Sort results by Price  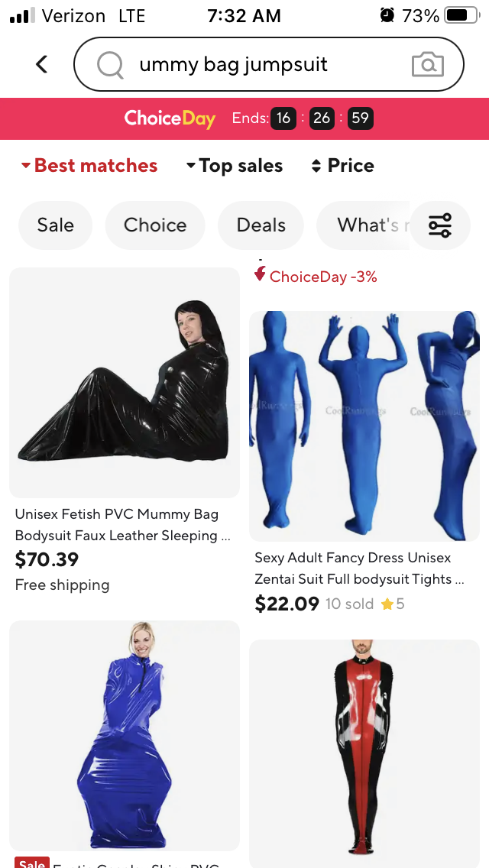[x=343, y=166]
